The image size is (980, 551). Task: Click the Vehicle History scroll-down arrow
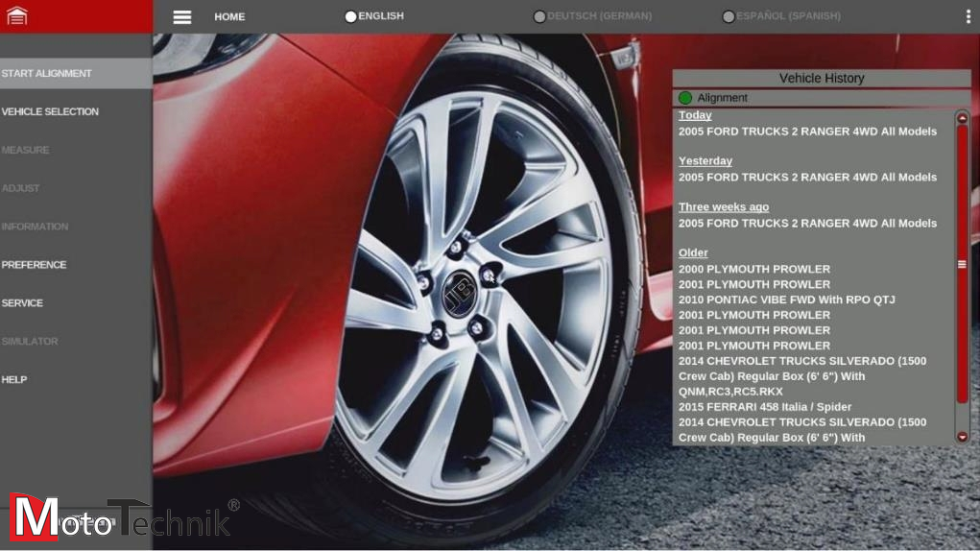click(x=962, y=437)
